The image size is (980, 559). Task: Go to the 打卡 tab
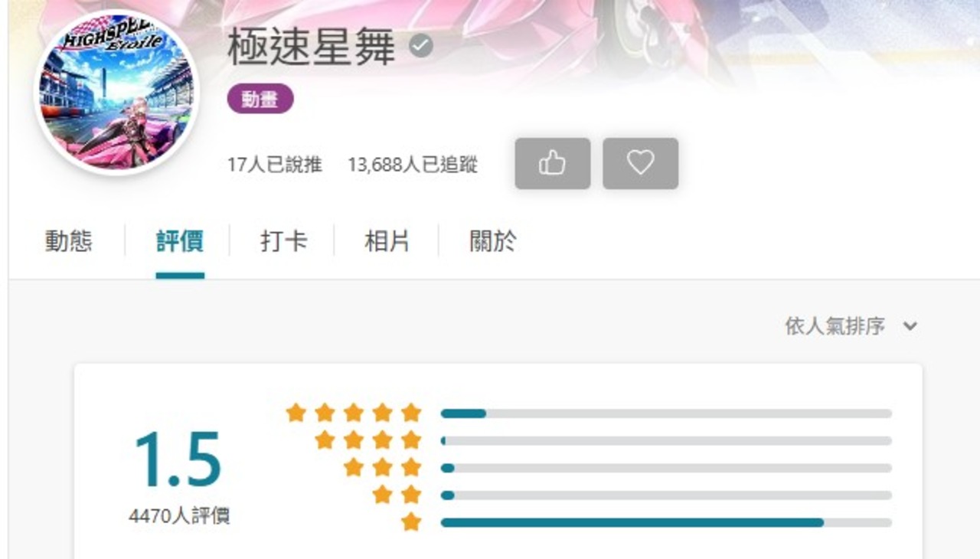click(283, 242)
